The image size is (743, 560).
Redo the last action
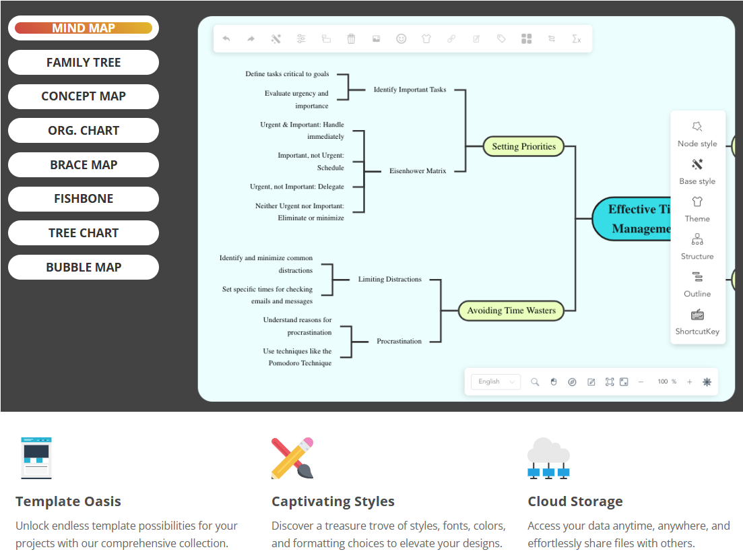[250, 38]
